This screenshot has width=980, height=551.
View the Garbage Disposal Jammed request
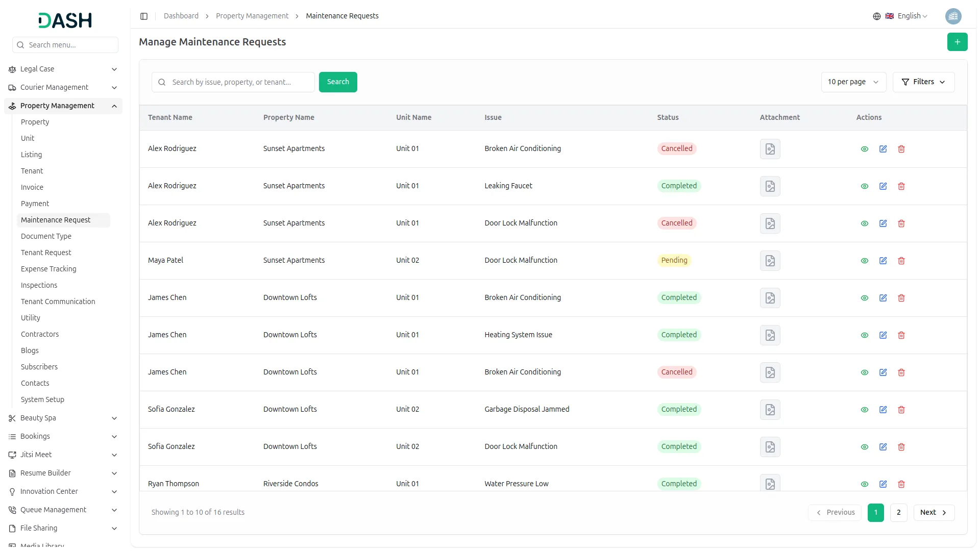click(865, 410)
